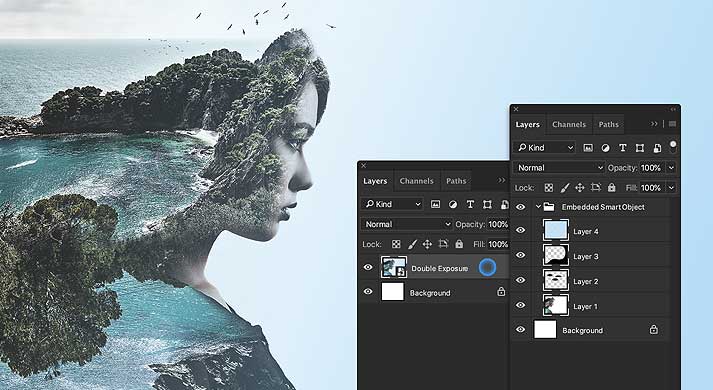Click artboard nesting lock in Double Exposure panel
This screenshot has width=713, height=390.
(x=443, y=245)
